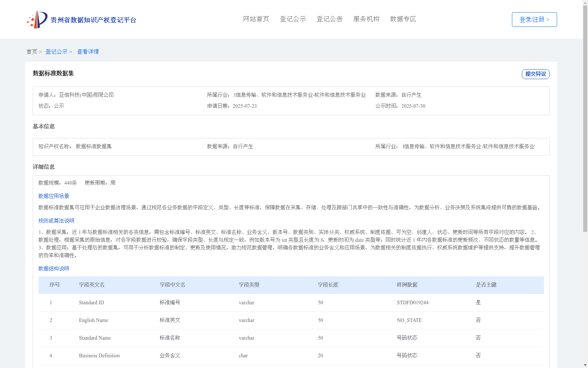Click the 是 primary key cell
Viewport: 588px width, 368px height.
point(478,302)
